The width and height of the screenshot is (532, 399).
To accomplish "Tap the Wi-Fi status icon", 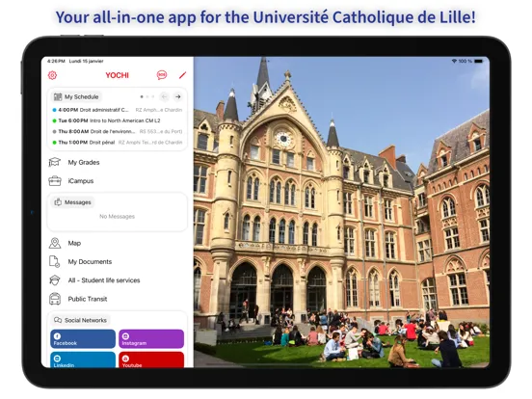I will tap(454, 61).
